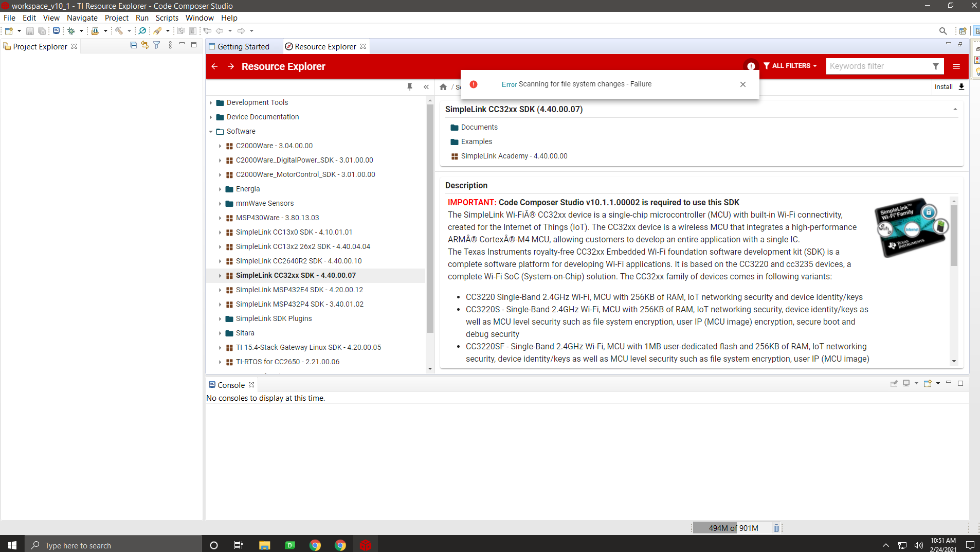The height and width of the screenshot is (552, 980).
Task: Select SimpleLink CC13x2 26x2 SDK item
Action: [x=303, y=246]
